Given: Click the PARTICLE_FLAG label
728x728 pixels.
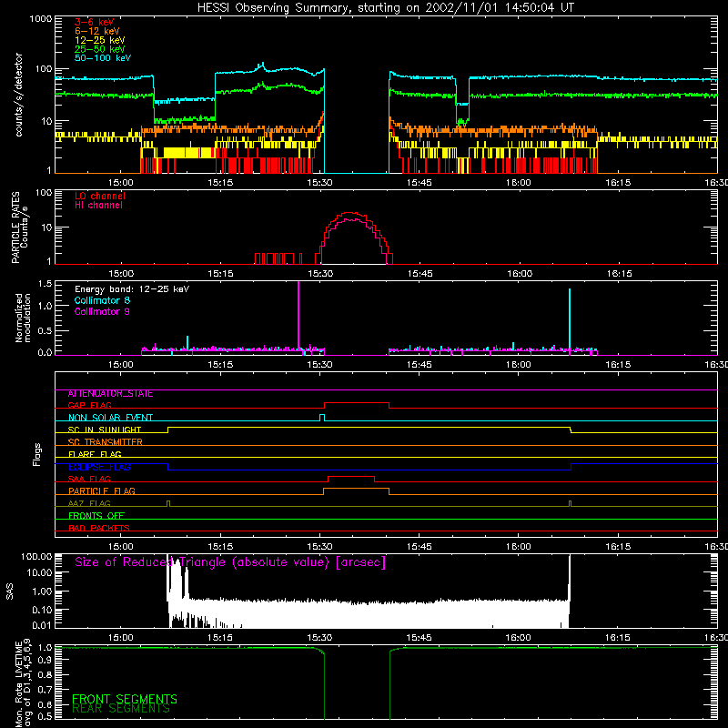Looking at the screenshot, I should coord(102,490).
